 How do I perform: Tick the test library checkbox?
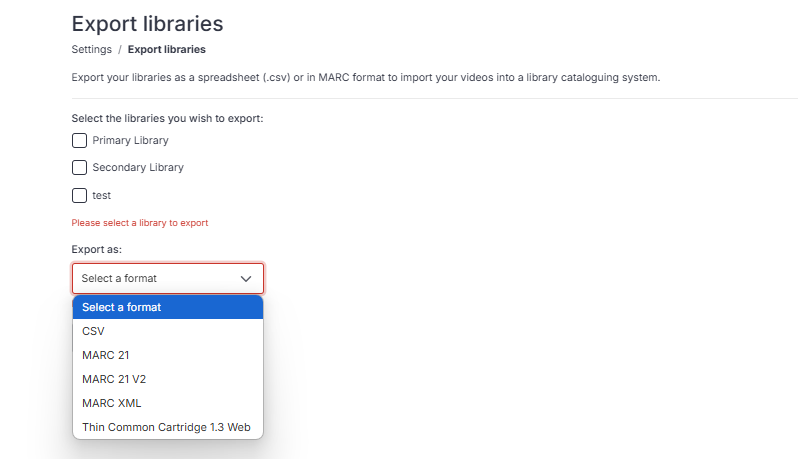(x=79, y=195)
